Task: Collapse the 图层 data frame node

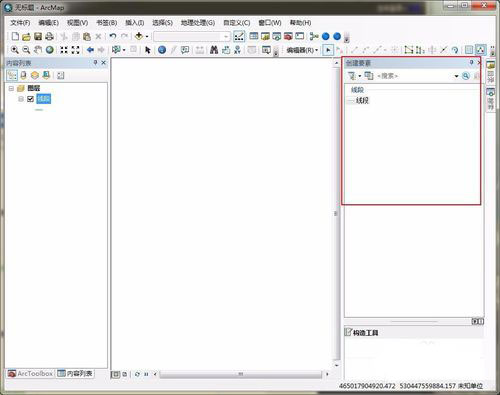Action: pos(11,88)
